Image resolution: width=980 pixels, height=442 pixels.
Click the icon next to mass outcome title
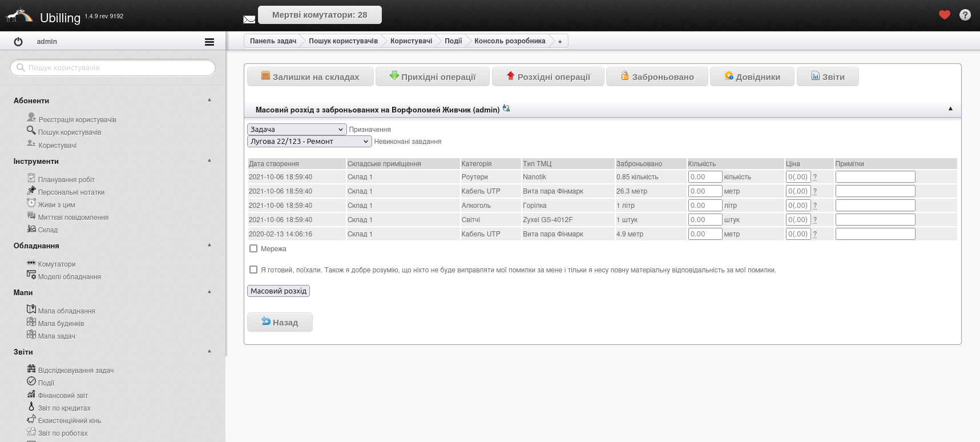tap(506, 109)
